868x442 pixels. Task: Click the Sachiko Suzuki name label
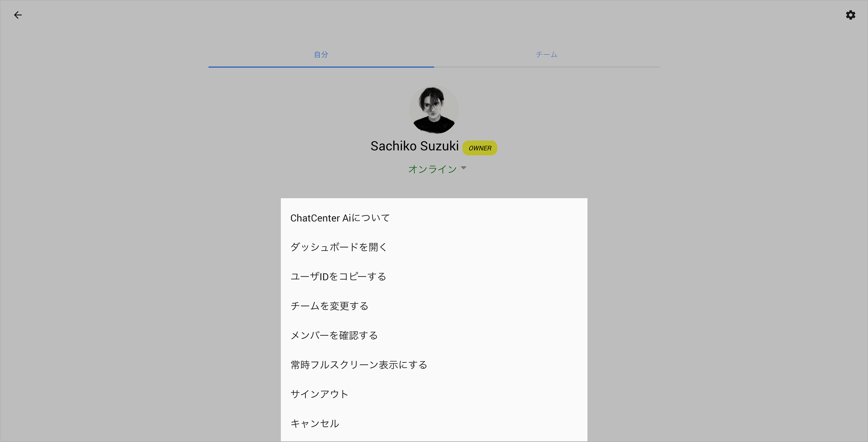[x=414, y=146]
